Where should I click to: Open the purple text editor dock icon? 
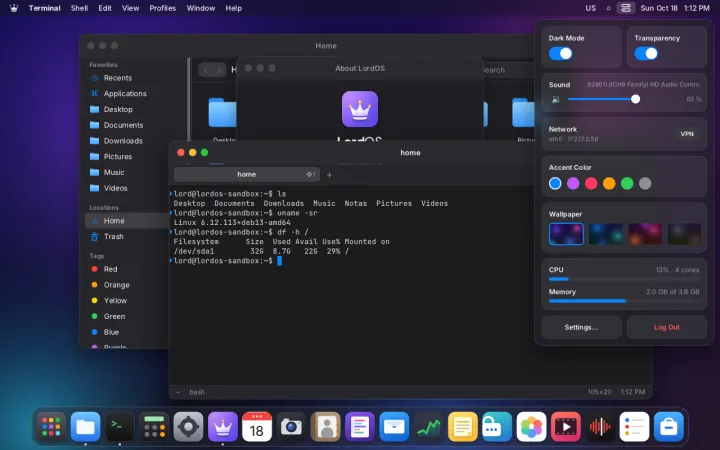[360, 427]
